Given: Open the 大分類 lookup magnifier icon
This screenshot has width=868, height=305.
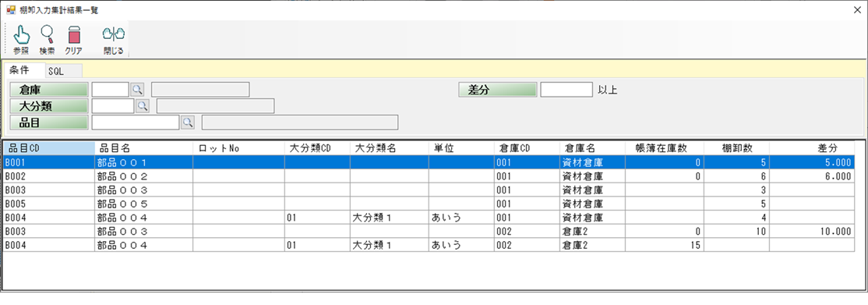Looking at the screenshot, I should coord(143,105).
